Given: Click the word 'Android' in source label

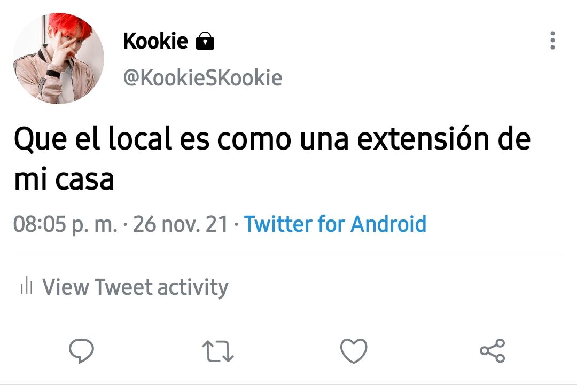Looking at the screenshot, I should click(388, 224).
